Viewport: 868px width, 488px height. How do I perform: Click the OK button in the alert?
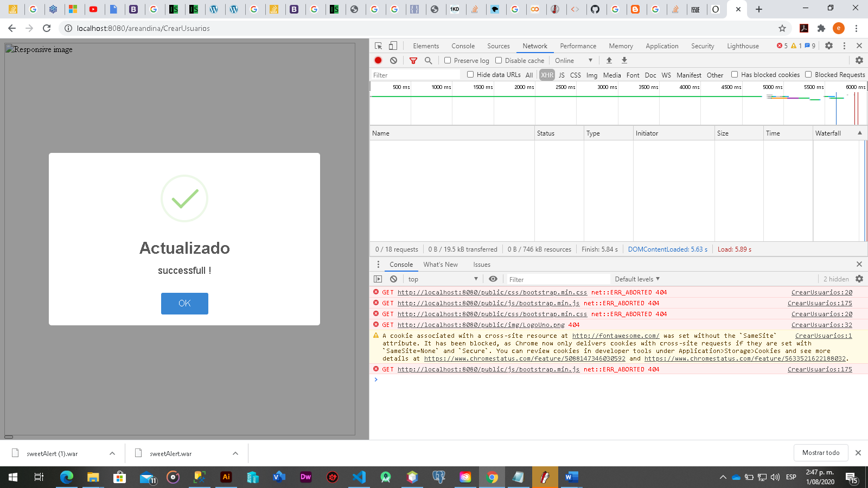click(184, 304)
